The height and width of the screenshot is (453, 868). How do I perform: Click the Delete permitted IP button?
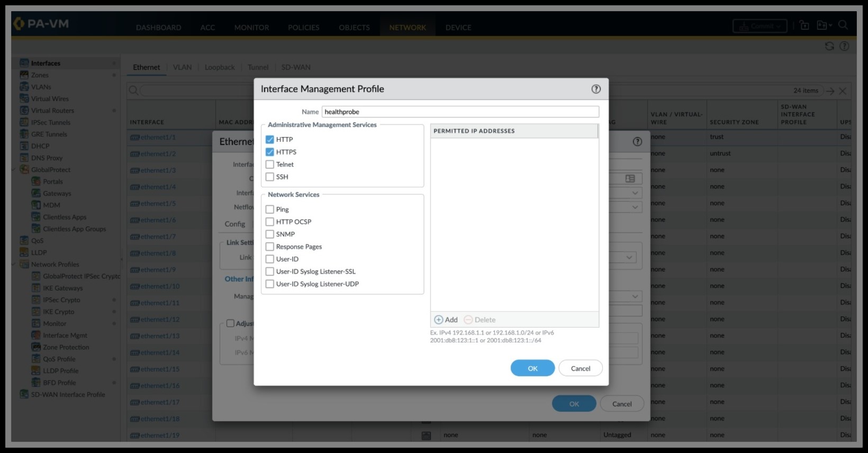(480, 320)
